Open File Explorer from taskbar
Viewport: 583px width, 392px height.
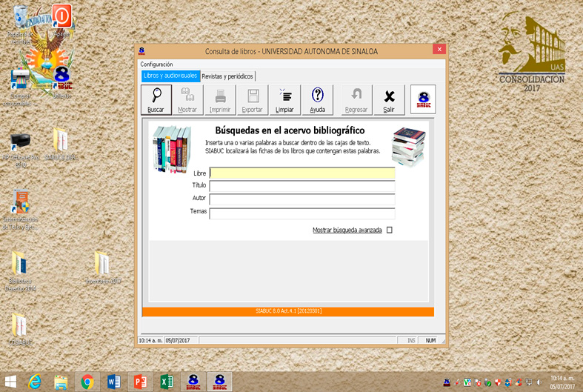(x=61, y=382)
